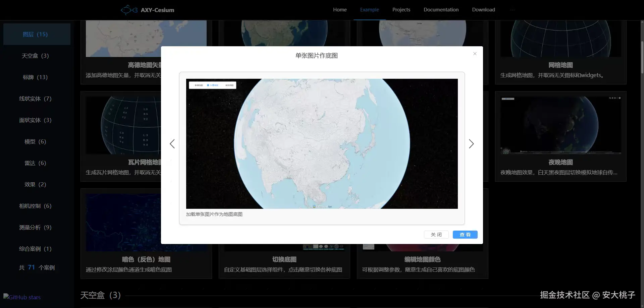Screen dimensions: 644x308
Task: Go back using left carousel arrow
Action: (172, 143)
